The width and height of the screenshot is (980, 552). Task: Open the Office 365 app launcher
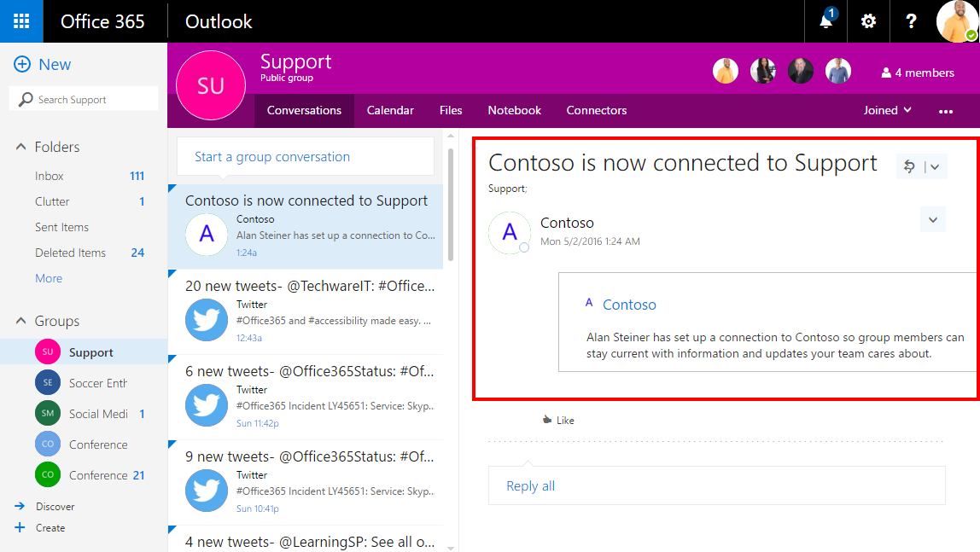point(21,21)
